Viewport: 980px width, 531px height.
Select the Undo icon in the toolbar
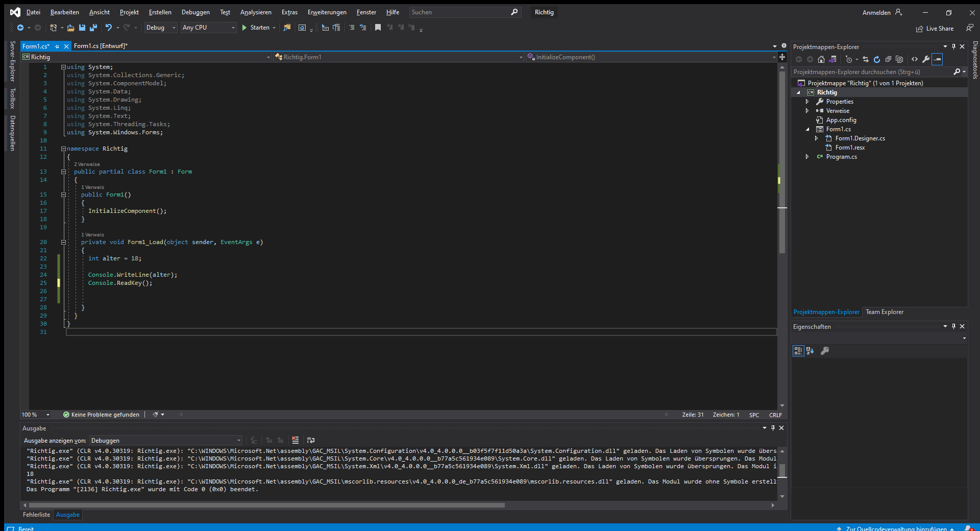tap(109, 28)
